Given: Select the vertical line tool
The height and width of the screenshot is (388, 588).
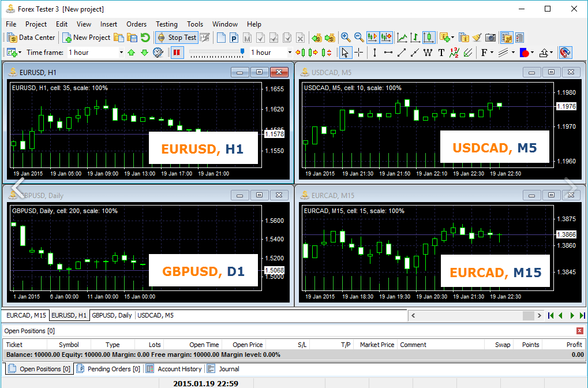Looking at the screenshot, I should point(374,53).
